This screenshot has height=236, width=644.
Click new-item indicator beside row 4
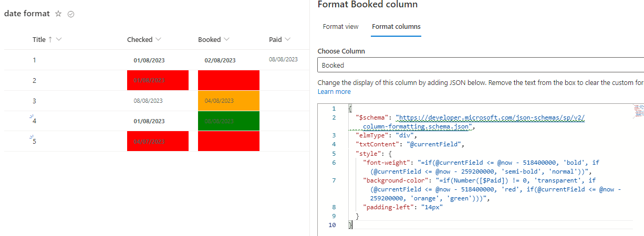click(x=32, y=117)
